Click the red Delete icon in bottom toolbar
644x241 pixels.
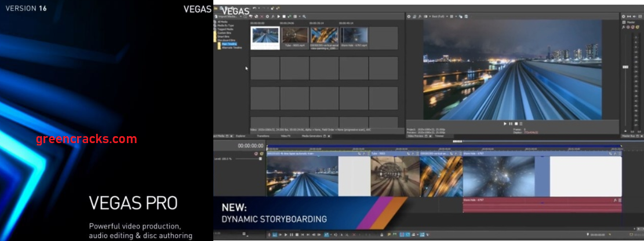click(x=354, y=235)
